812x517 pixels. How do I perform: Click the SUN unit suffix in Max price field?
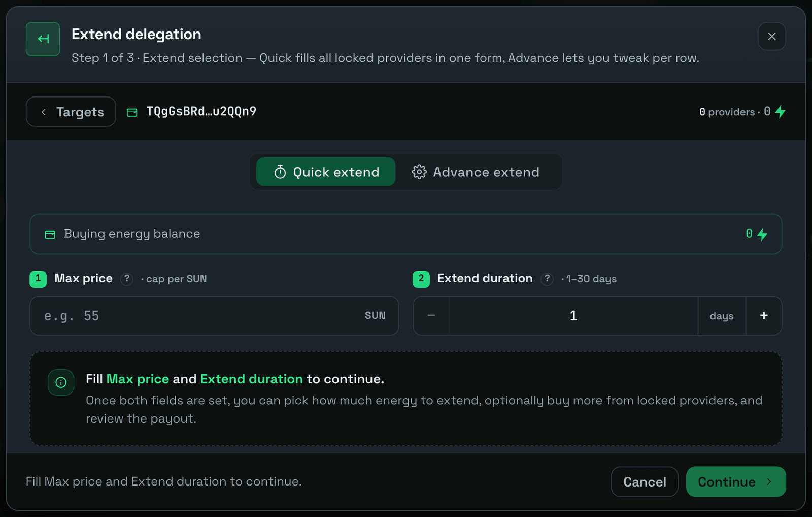point(375,316)
